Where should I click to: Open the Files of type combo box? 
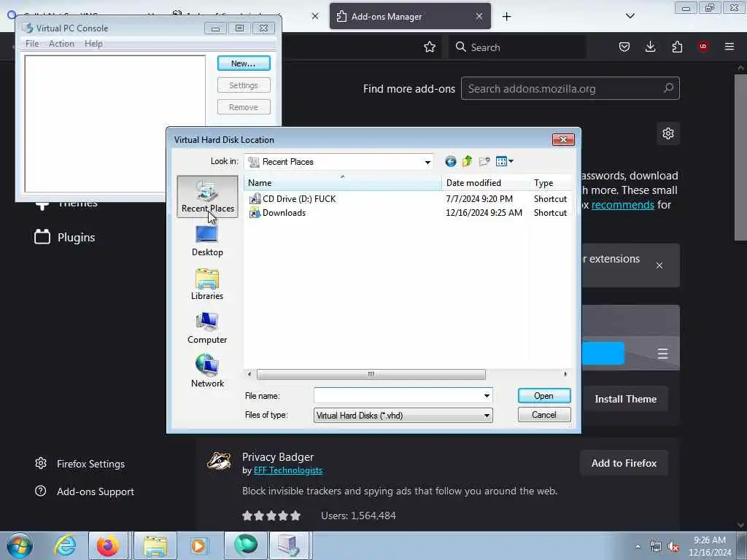coord(403,415)
